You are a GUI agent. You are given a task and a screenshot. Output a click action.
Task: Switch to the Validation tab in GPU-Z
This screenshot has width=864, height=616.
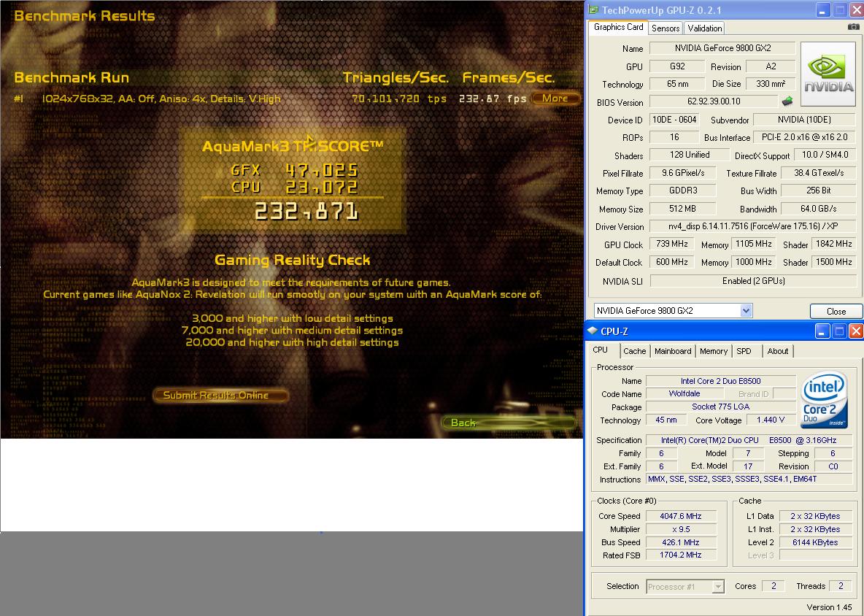pyautogui.click(x=705, y=28)
